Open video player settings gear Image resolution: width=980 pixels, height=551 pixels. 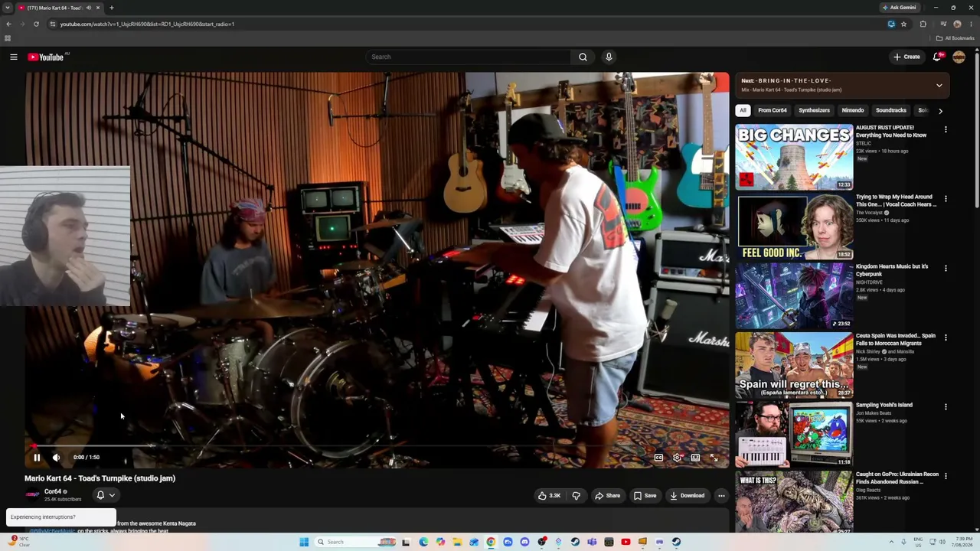[677, 458]
